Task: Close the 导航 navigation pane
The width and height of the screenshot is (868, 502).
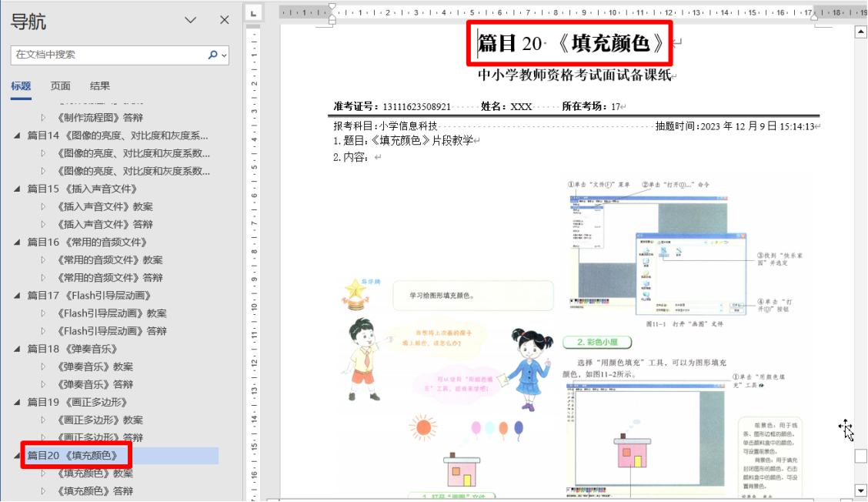Action: click(x=224, y=21)
